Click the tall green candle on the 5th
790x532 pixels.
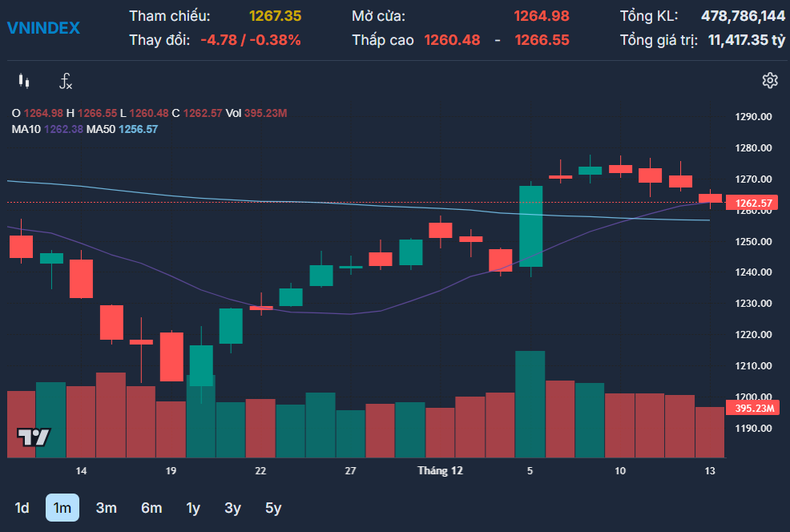click(x=530, y=226)
